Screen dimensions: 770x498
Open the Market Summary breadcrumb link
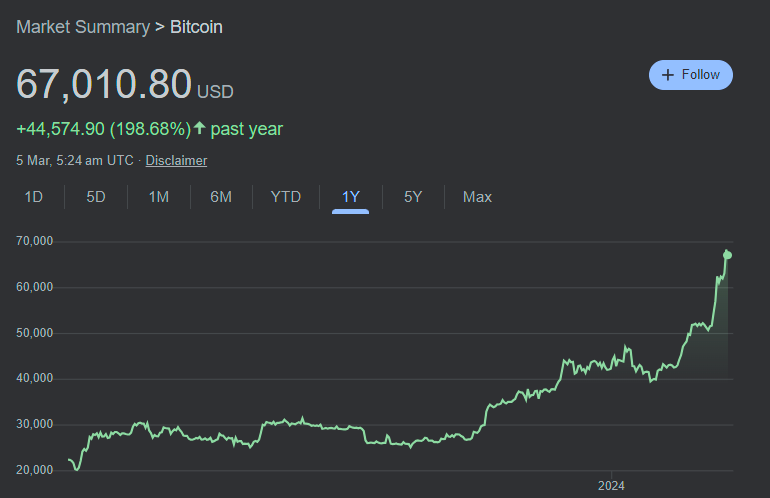83,27
